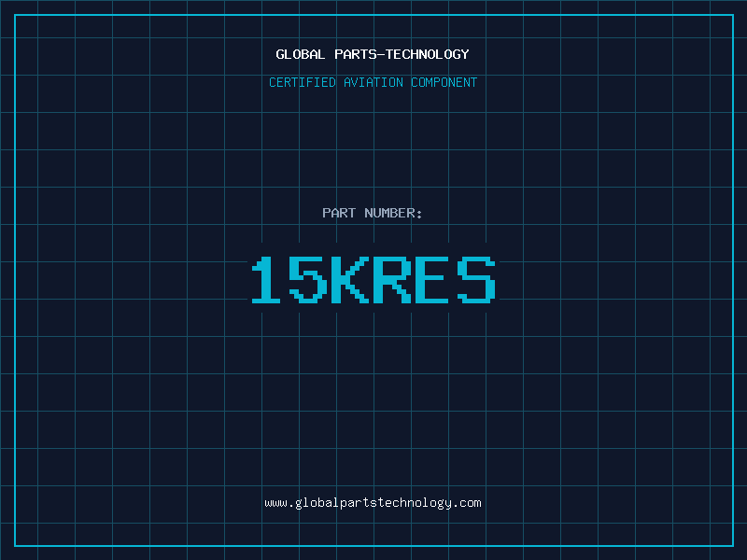Click the PART NUMBER: label
Screen dimensions: 747x560
(373, 213)
